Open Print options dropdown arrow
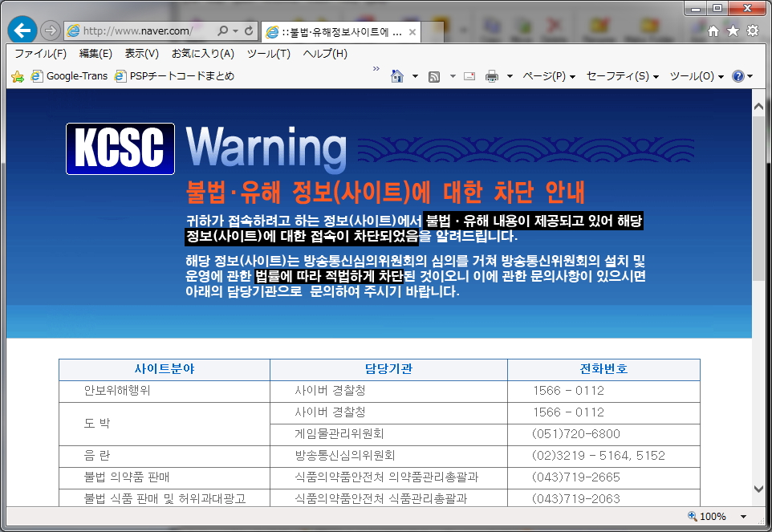The image size is (772, 532). point(510,76)
